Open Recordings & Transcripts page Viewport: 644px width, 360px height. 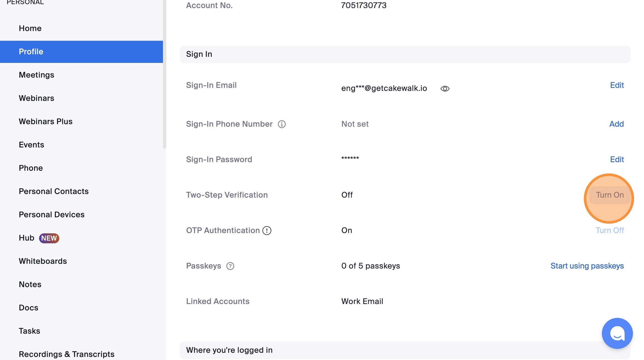coord(67,354)
